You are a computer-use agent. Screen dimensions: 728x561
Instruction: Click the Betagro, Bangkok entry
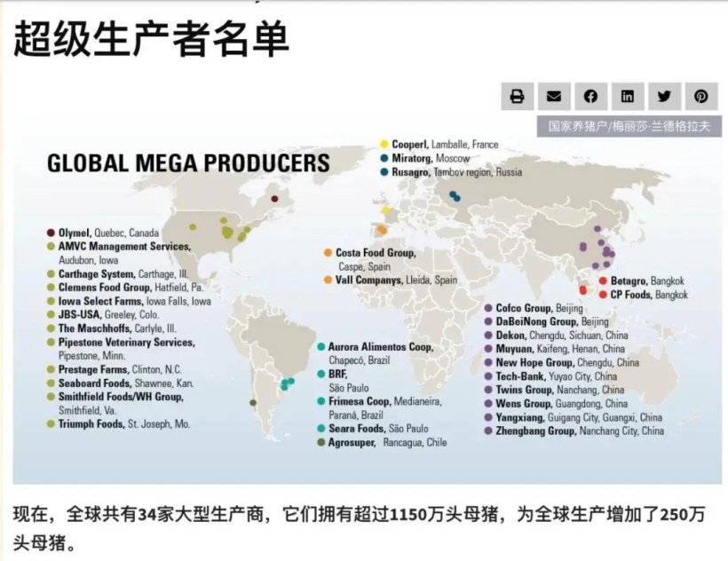[x=642, y=281]
